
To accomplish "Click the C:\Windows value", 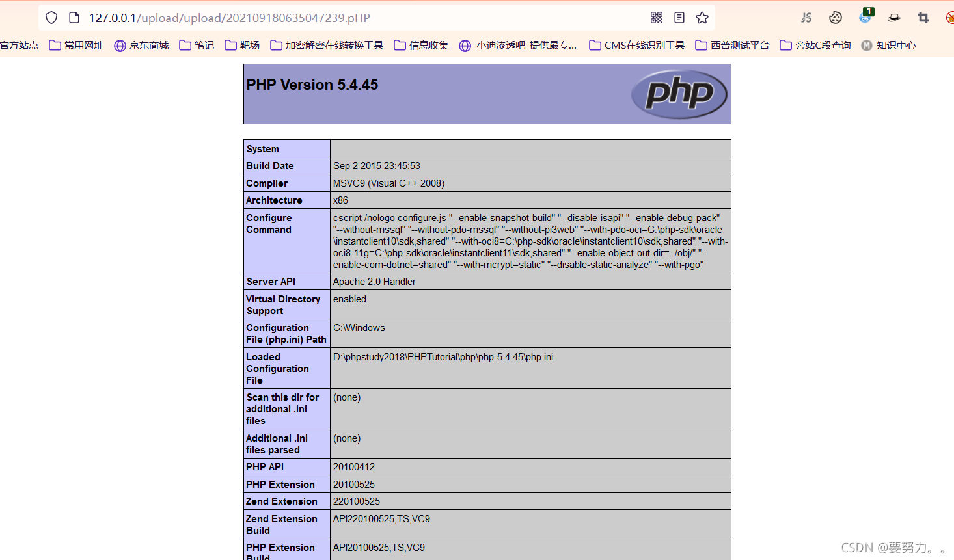I will [x=359, y=328].
